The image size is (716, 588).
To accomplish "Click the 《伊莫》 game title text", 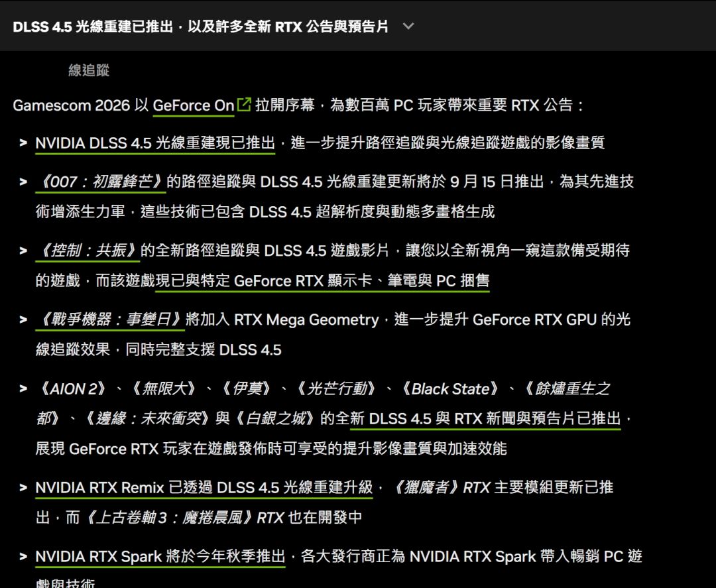I will pos(247,389).
